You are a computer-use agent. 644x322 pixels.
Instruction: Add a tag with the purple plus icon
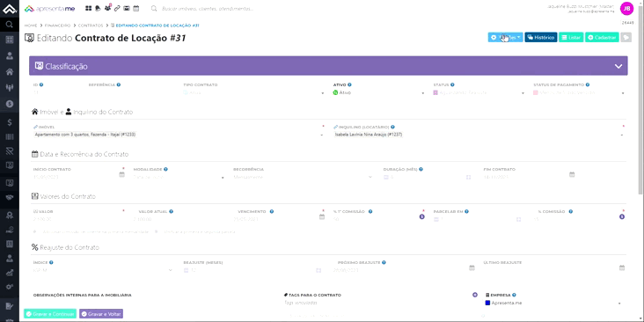point(475,295)
